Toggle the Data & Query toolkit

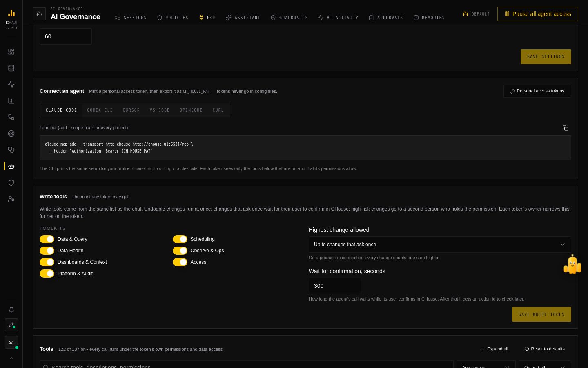47,239
